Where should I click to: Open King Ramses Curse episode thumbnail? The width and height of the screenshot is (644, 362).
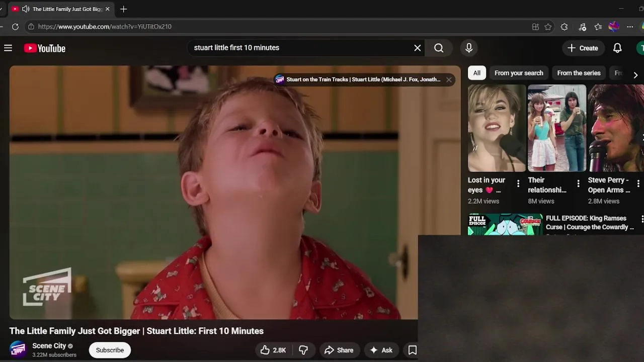coord(505,224)
